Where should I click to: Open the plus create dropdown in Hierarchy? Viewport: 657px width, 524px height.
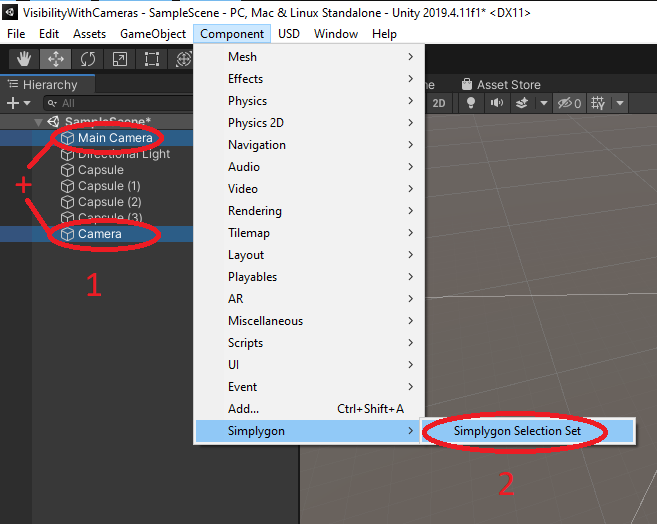tap(18, 103)
